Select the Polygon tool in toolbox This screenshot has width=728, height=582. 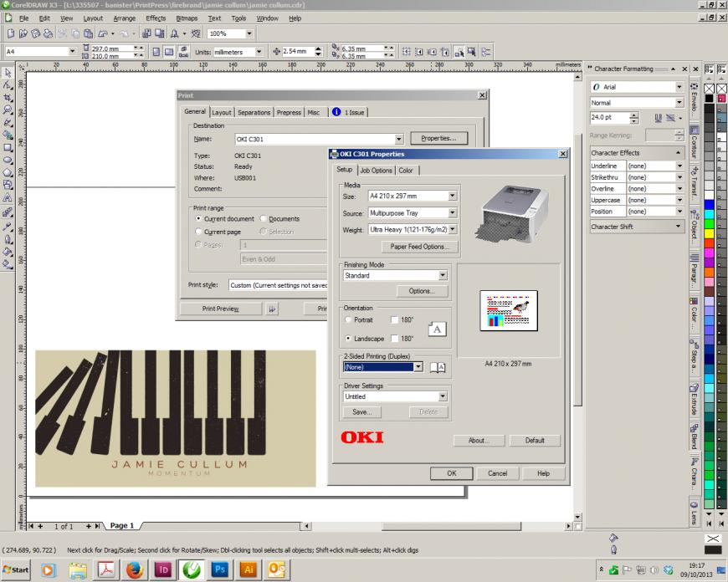(8, 172)
